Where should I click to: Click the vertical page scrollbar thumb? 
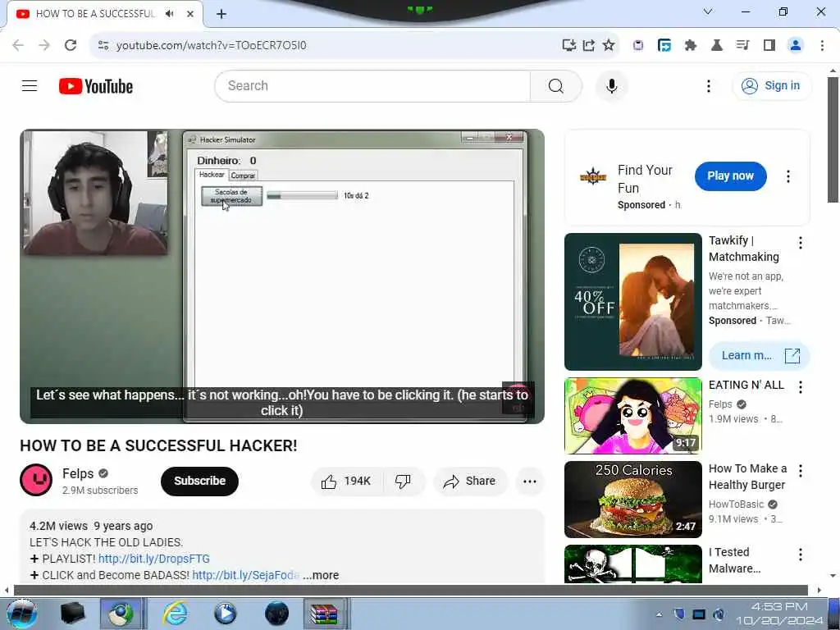833,139
